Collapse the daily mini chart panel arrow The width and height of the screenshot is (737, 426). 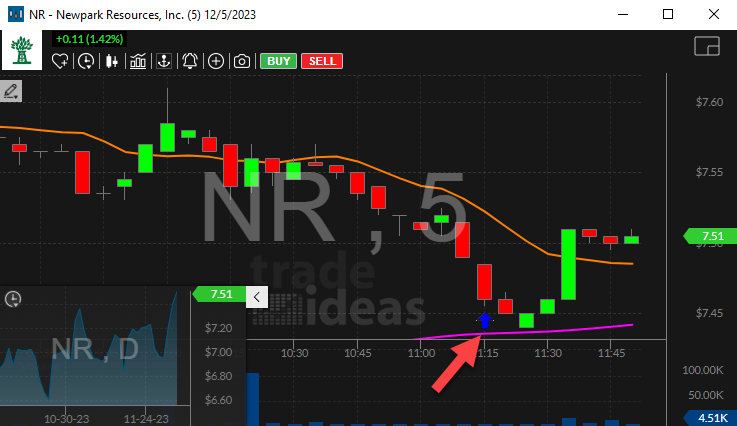[x=257, y=297]
